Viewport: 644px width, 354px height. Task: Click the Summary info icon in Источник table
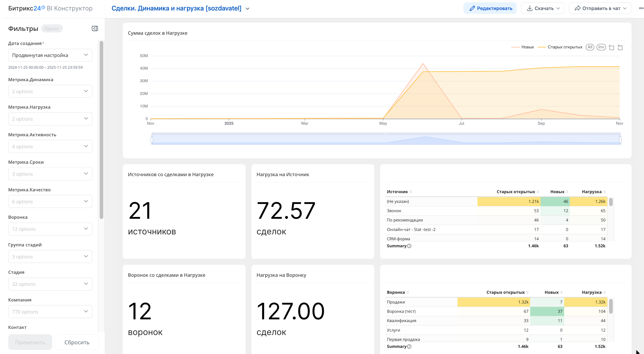409,246
